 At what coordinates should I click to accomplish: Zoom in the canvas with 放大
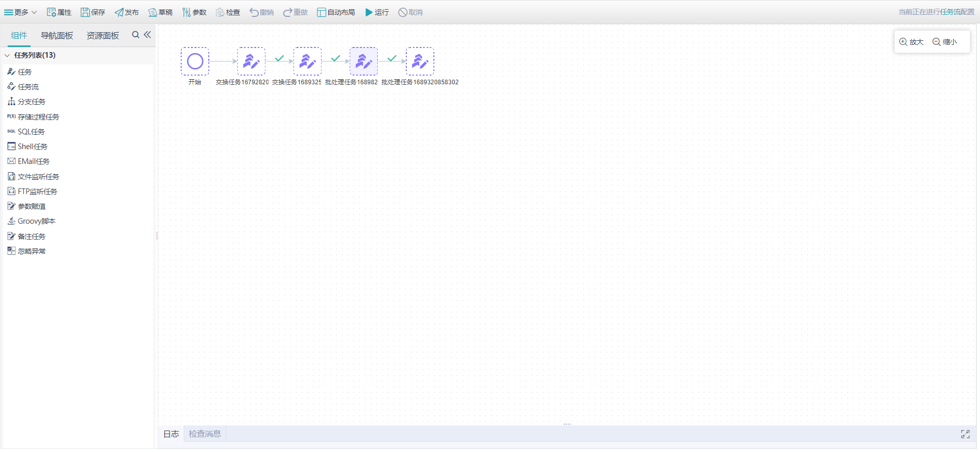click(x=911, y=42)
